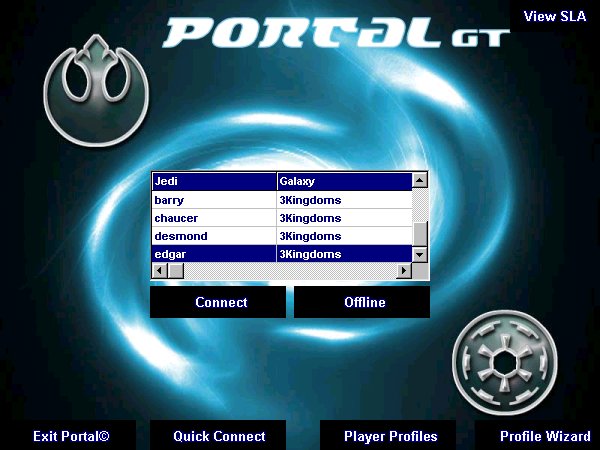Sort the list by Jedi column header

coord(214,182)
